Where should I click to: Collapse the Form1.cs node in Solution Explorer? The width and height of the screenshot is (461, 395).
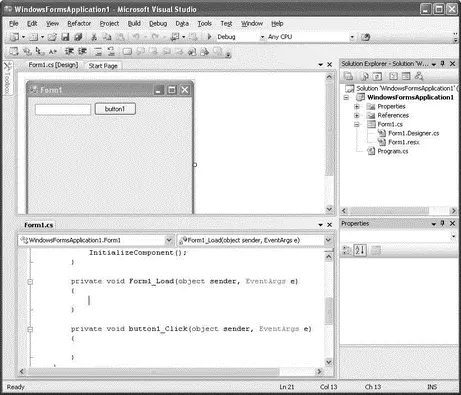click(357, 124)
